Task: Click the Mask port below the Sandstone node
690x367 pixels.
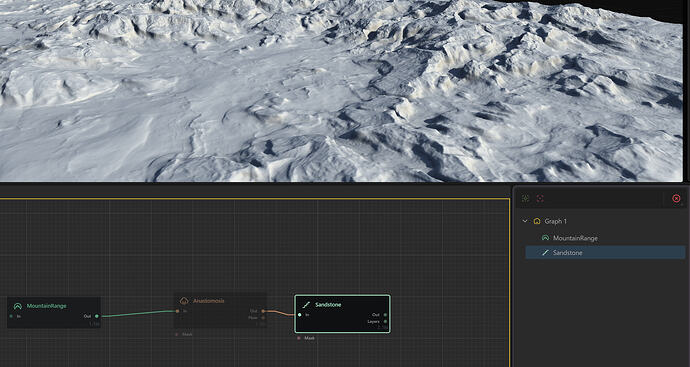Action: [299, 338]
